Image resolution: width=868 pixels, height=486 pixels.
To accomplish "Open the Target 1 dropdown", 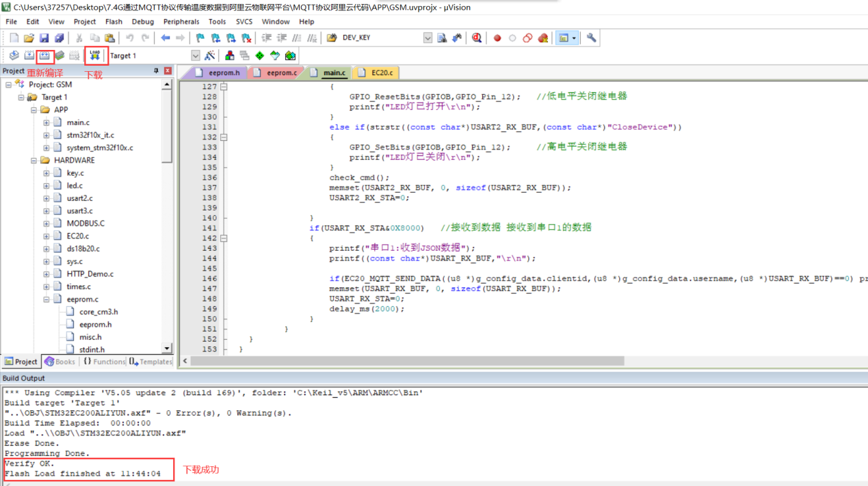I will (196, 55).
